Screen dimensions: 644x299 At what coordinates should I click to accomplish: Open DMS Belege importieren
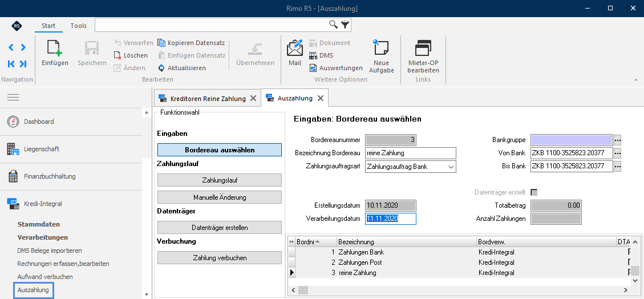click(50, 250)
